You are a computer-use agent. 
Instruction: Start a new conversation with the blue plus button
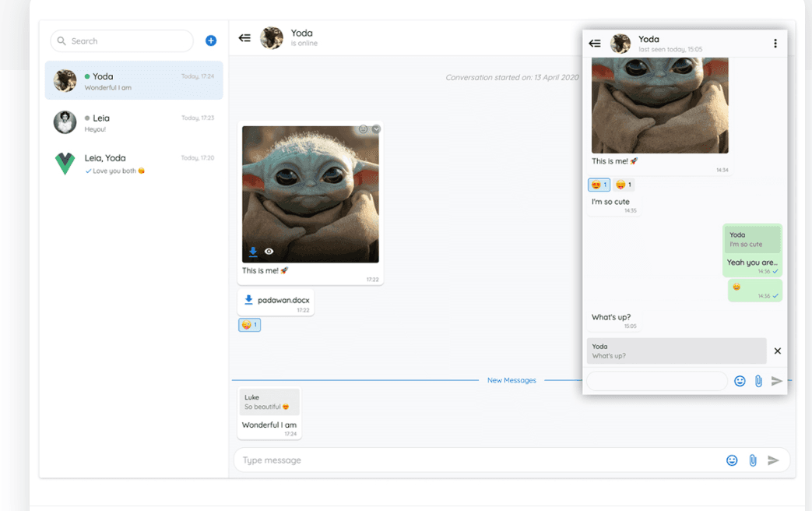(210, 41)
